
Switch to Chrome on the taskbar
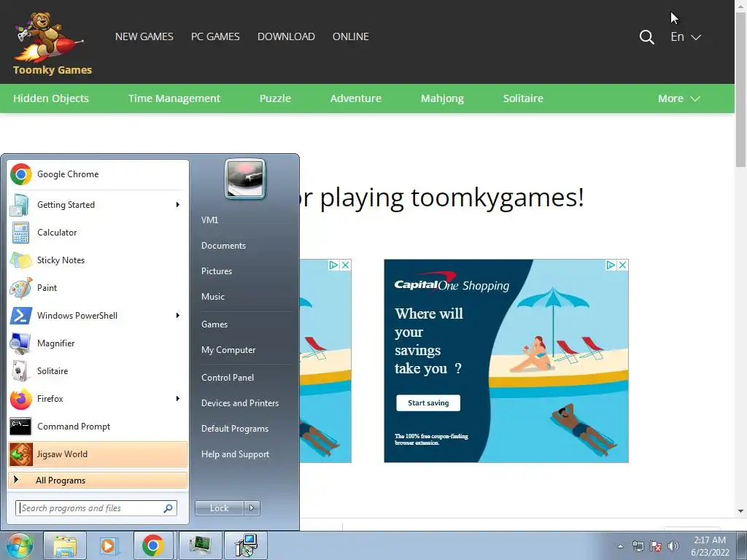[153, 545]
